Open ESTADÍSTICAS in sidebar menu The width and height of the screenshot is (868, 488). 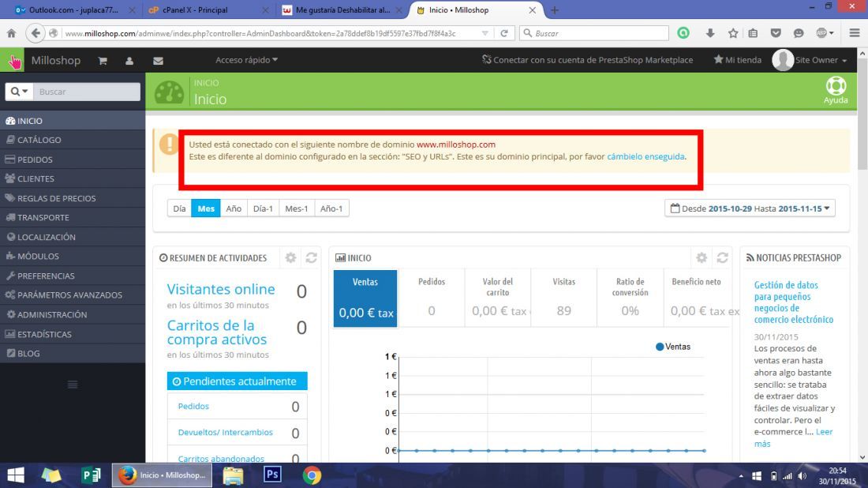(73, 334)
